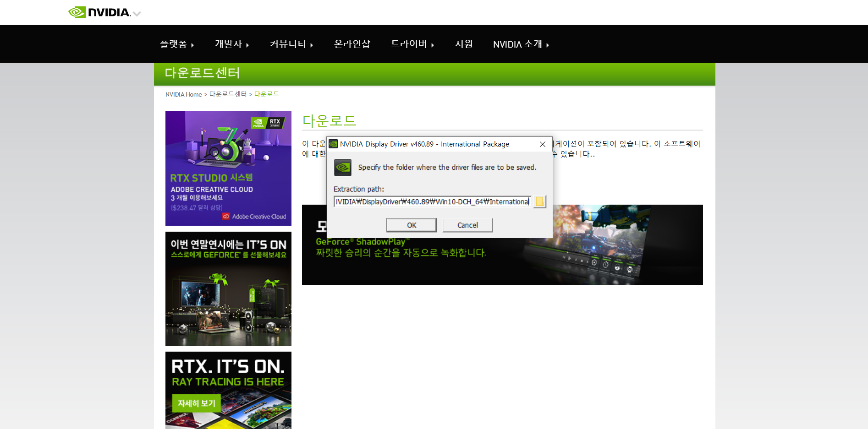Open the 개발자 menu
Viewport: 868px width, 429px height.
pos(232,44)
